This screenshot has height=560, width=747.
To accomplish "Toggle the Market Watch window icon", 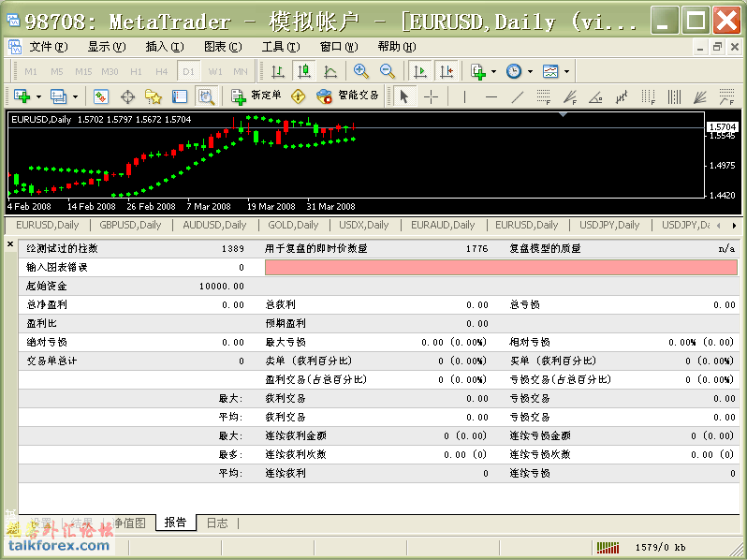I will (101, 96).
